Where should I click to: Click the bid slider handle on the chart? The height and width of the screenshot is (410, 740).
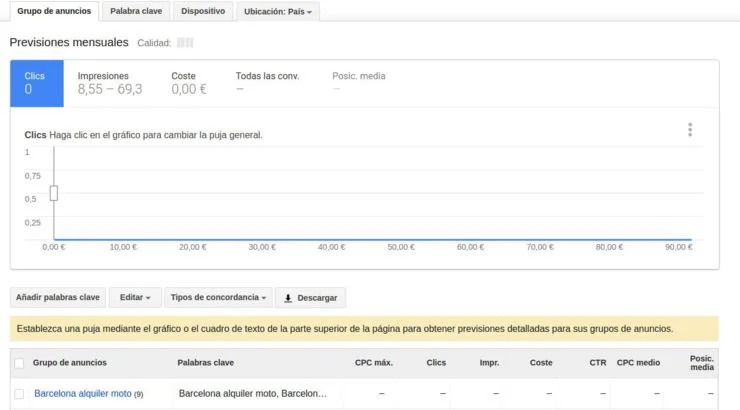(54, 193)
